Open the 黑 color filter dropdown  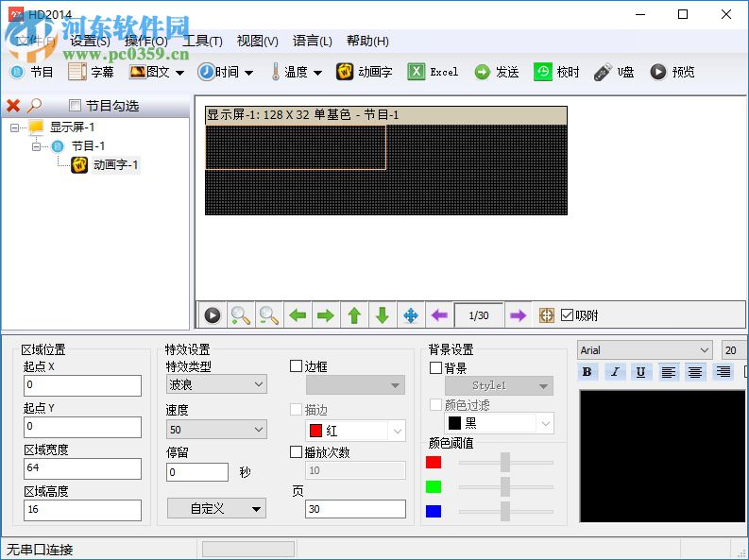pyautogui.click(x=499, y=423)
